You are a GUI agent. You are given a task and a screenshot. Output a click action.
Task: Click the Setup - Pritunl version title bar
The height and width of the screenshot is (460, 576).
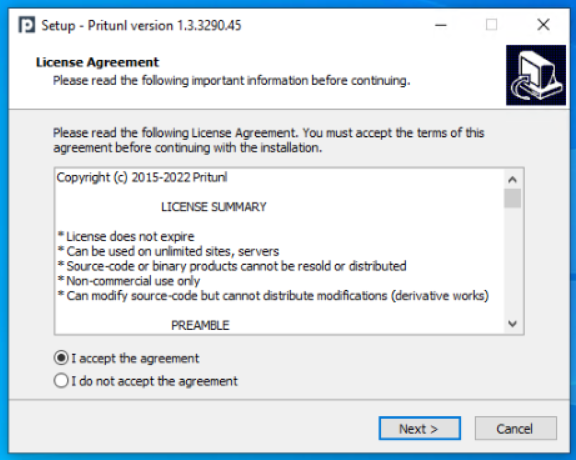141,26
